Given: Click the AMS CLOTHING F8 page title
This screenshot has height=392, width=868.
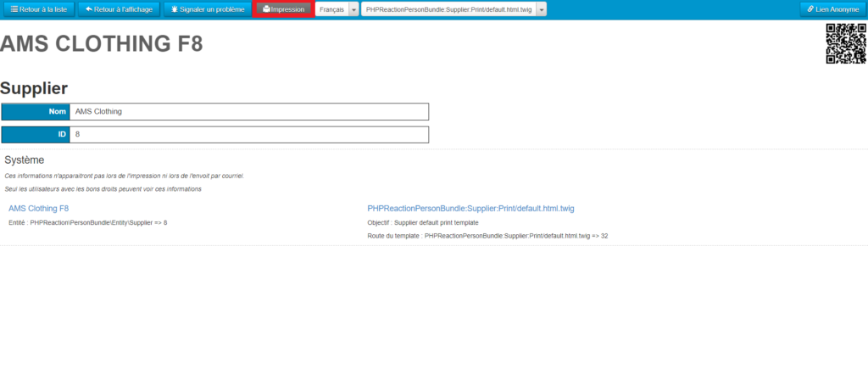Looking at the screenshot, I should 102,44.
